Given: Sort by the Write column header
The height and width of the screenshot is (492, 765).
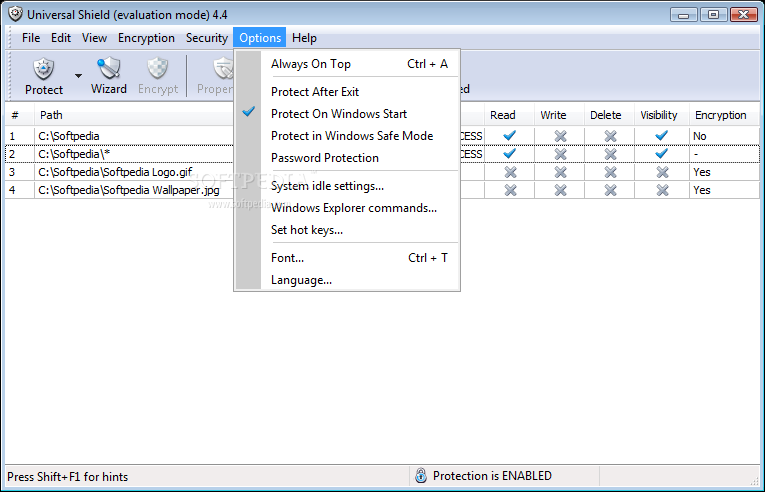Looking at the screenshot, I should click(x=560, y=115).
